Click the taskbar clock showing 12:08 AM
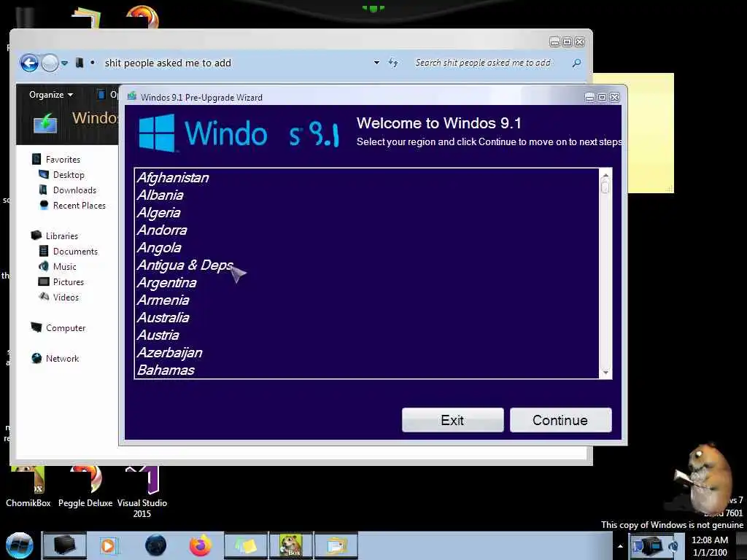This screenshot has height=560, width=747. 710,546
